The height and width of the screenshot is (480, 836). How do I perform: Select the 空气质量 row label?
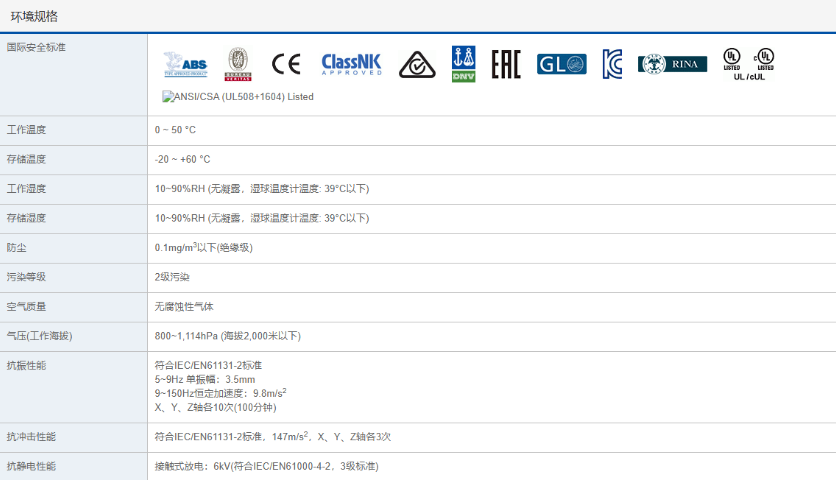(x=26, y=306)
